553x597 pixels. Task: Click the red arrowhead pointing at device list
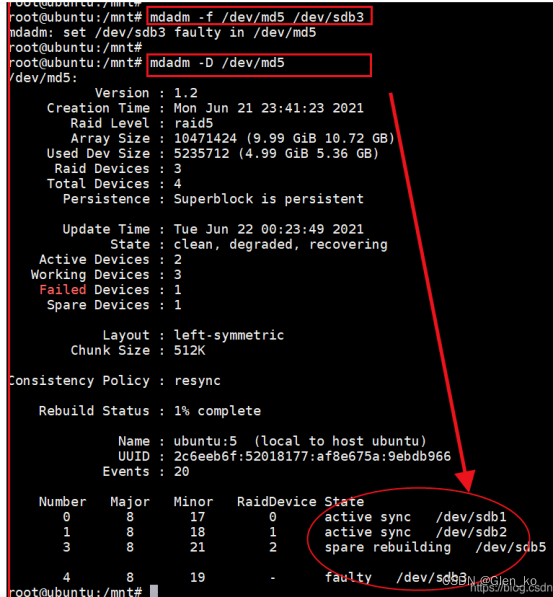[466, 480]
